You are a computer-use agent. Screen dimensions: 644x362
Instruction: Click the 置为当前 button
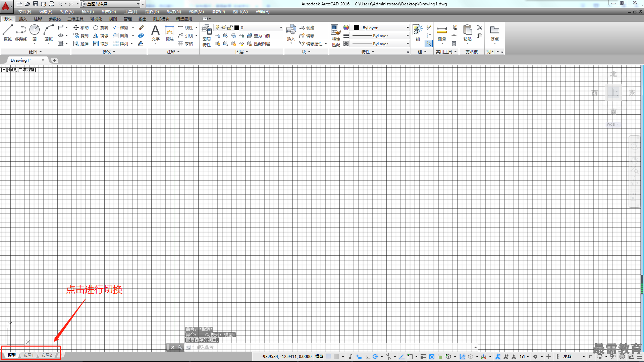point(258,36)
